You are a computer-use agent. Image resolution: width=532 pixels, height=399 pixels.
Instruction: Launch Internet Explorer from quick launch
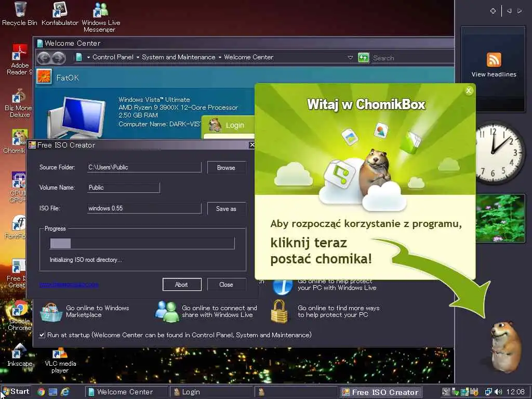[x=65, y=392]
